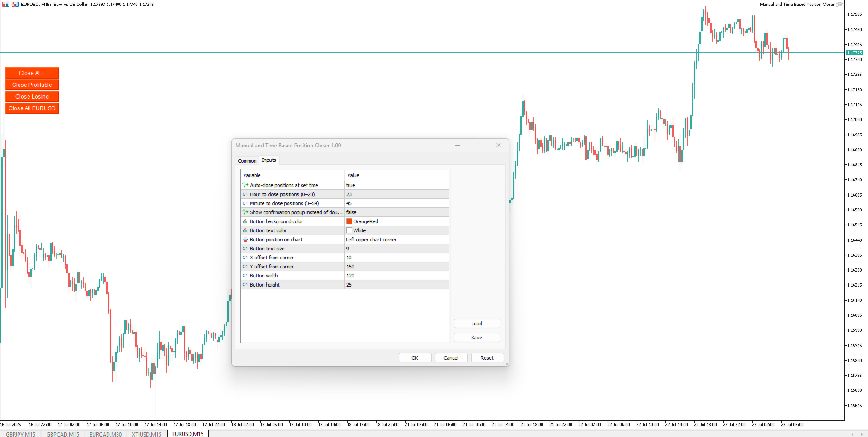Screen dimensions: 868x437
Task: Click the Variable column header
Action: click(x=292, y=175)
